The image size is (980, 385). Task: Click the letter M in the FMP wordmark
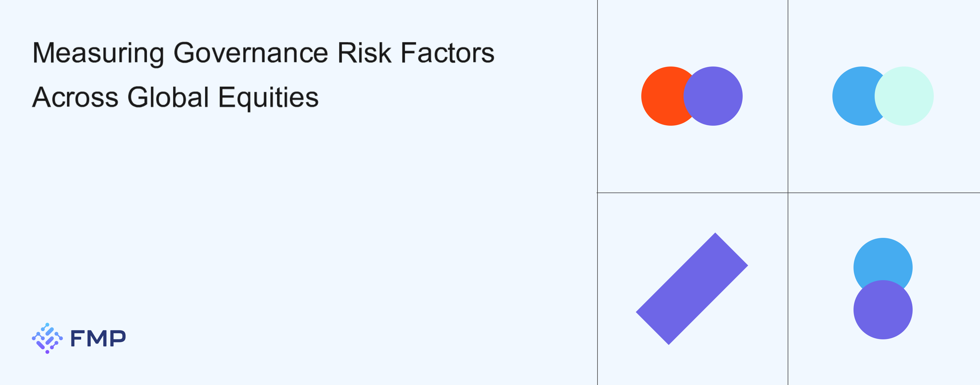click(97, 338)
